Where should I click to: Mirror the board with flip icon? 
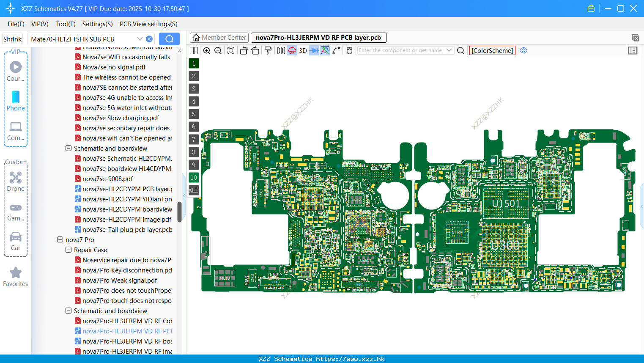click(x=281, y=50)
